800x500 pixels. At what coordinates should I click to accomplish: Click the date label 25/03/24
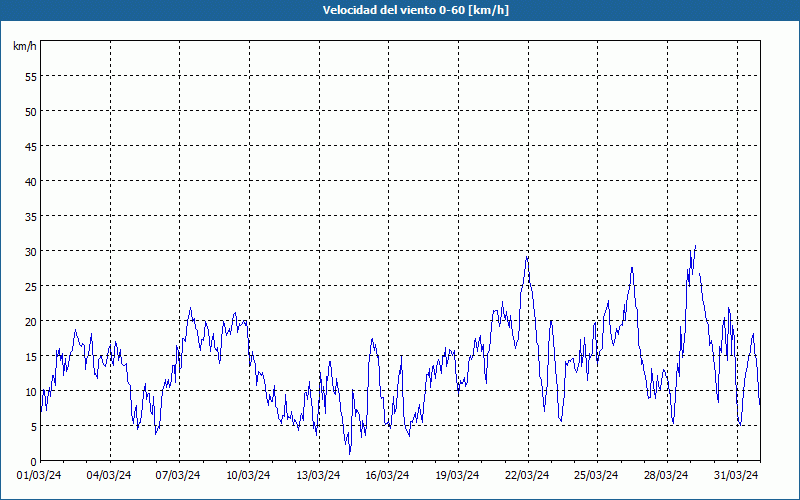[596, 475]
